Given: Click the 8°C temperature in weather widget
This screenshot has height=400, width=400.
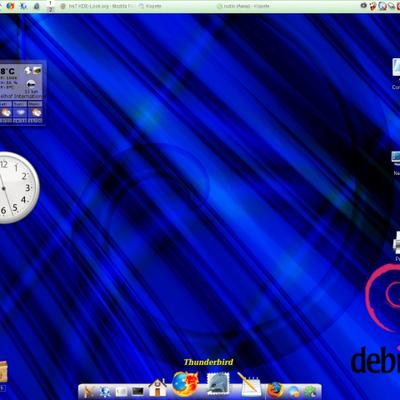Looking at the screenshot, I should point(7,71).
